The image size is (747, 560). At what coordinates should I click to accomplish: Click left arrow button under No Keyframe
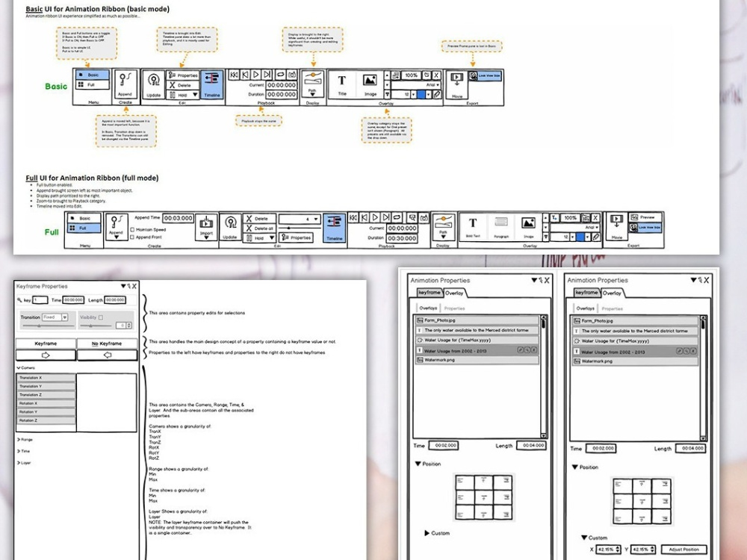pyautogui.click(x=107, y=355)
